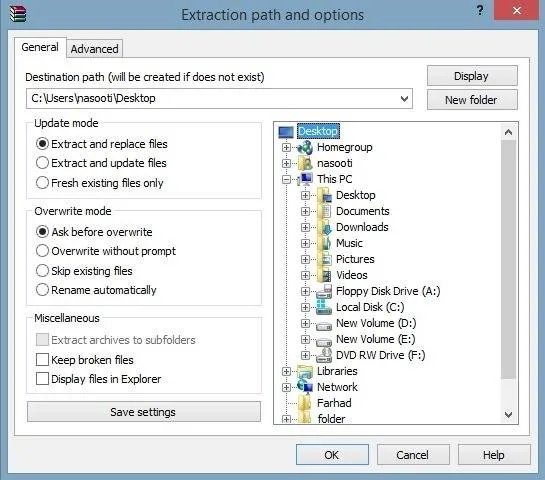
Task: Click the folder tree scrollbar down arrow
Action: pos(509,414)
